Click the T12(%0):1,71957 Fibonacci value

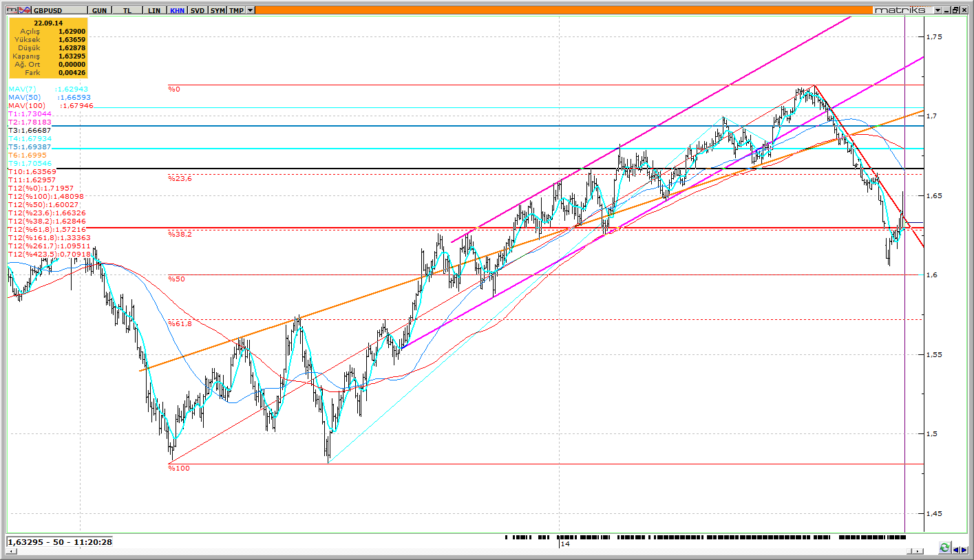coord(41,189)
